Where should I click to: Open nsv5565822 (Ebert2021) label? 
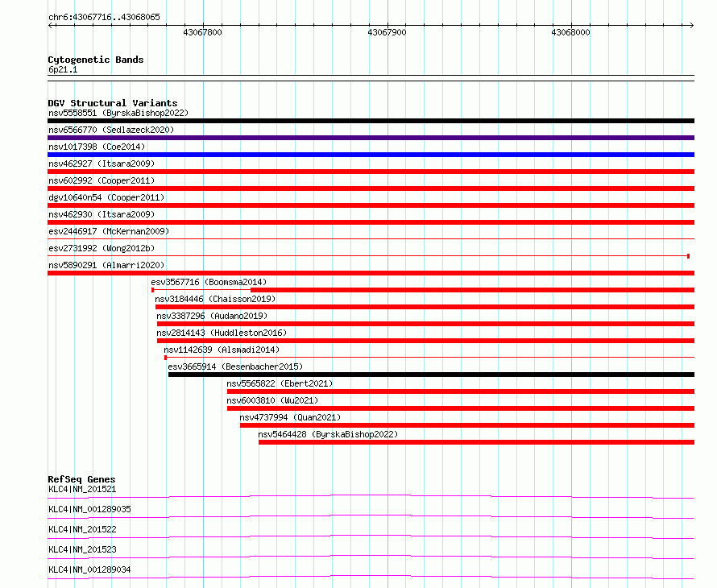pyautogui.click(x=280, y=383)
